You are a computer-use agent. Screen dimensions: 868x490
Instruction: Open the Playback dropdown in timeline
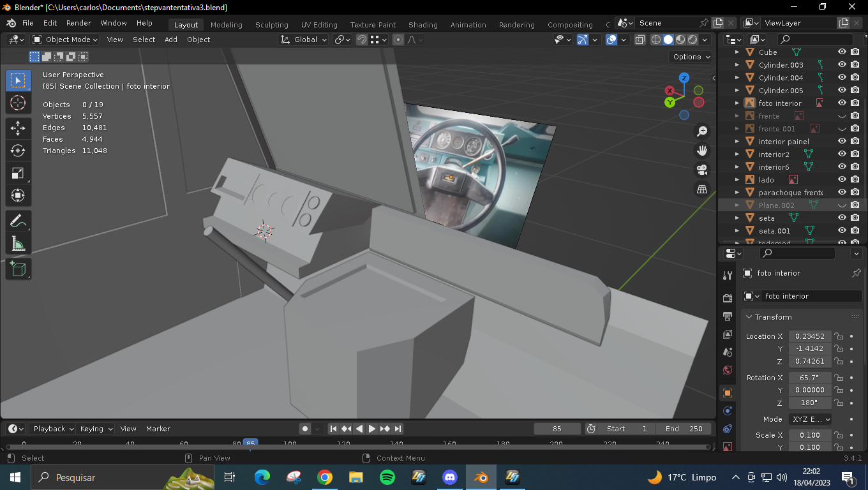tap(54, 429)
